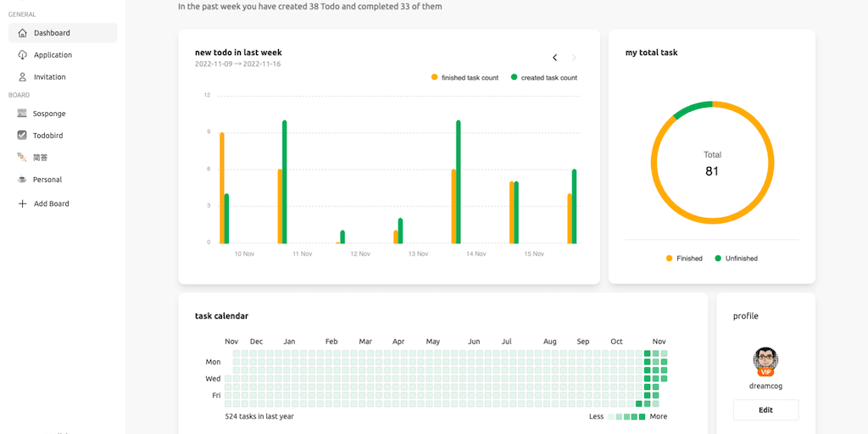868x434 pixels.
Task: Click the 简答 board icon
Action: (22, 157)
